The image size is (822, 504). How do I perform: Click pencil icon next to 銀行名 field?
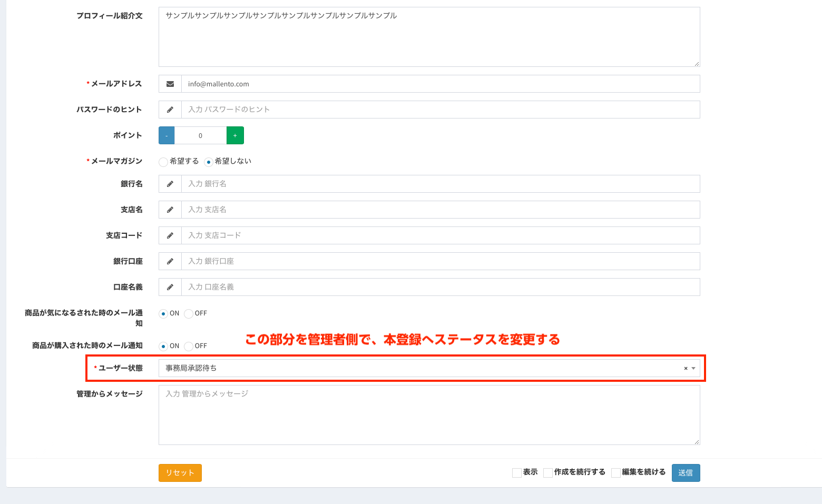[x=170, y=184]
